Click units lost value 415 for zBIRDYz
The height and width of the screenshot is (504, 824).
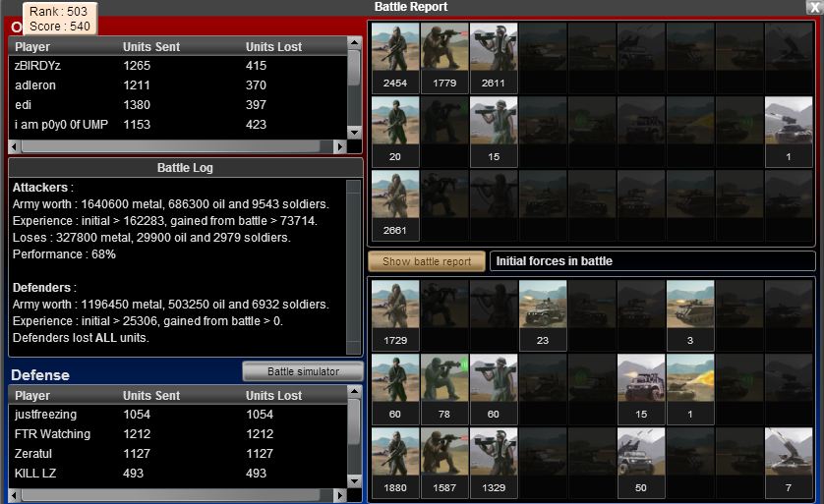[256, 66]
